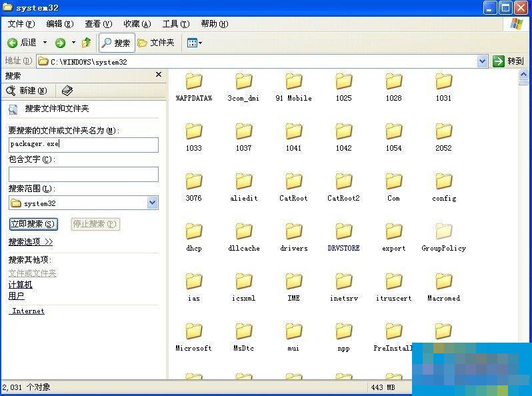
Task: Select the npp folder
Action: 344,337
